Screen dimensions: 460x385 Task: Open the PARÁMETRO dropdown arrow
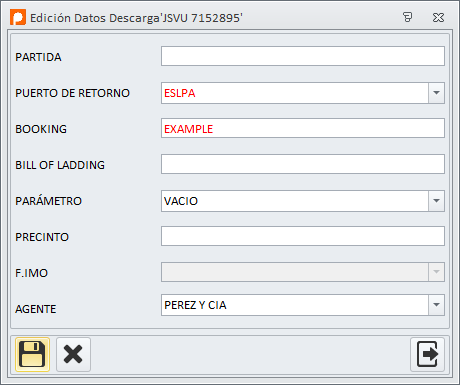click(436, 201)
